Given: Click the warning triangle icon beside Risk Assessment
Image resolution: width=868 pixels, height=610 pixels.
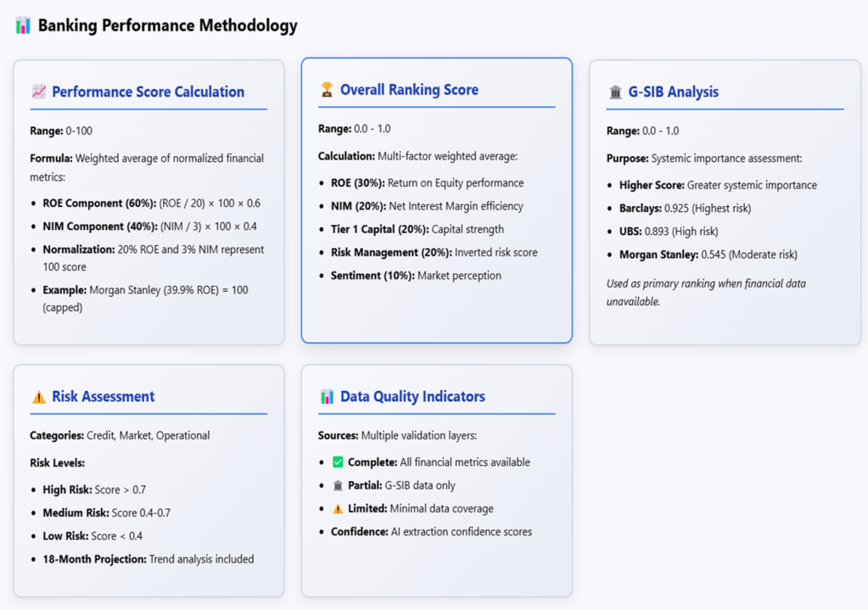Looking at the screenshot, I should [38, 397].
